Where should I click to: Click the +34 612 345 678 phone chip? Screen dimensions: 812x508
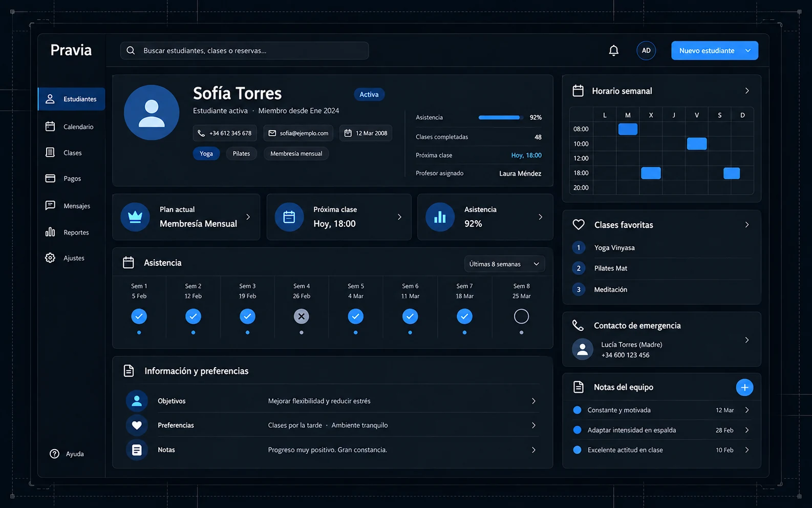point(225,133)
